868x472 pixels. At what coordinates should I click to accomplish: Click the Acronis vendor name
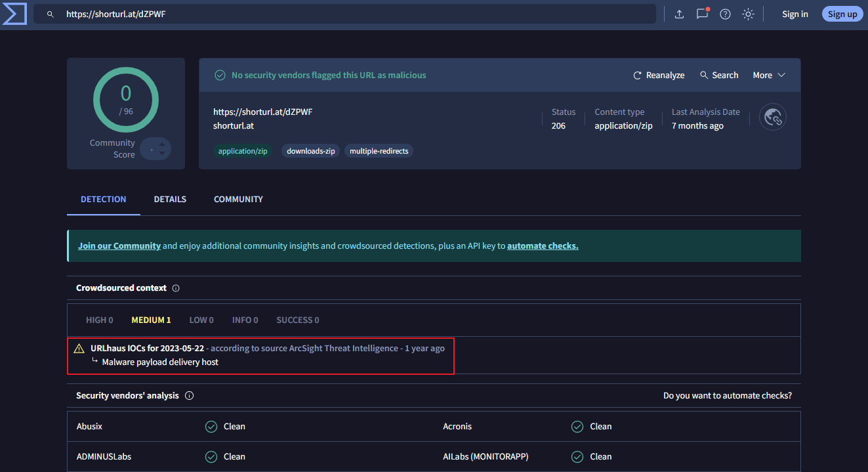[457, 427]
